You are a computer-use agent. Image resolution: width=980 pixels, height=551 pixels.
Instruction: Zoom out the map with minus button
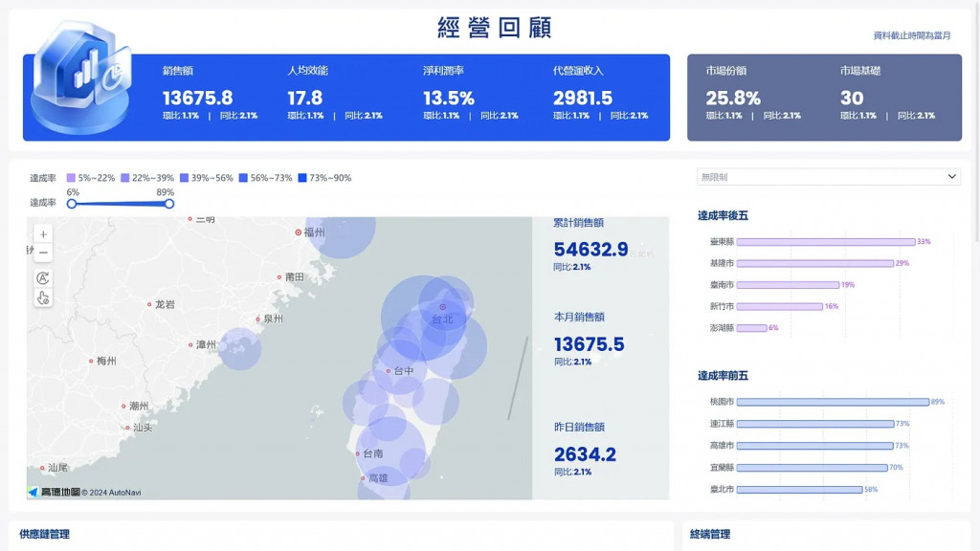coord(43,253)
